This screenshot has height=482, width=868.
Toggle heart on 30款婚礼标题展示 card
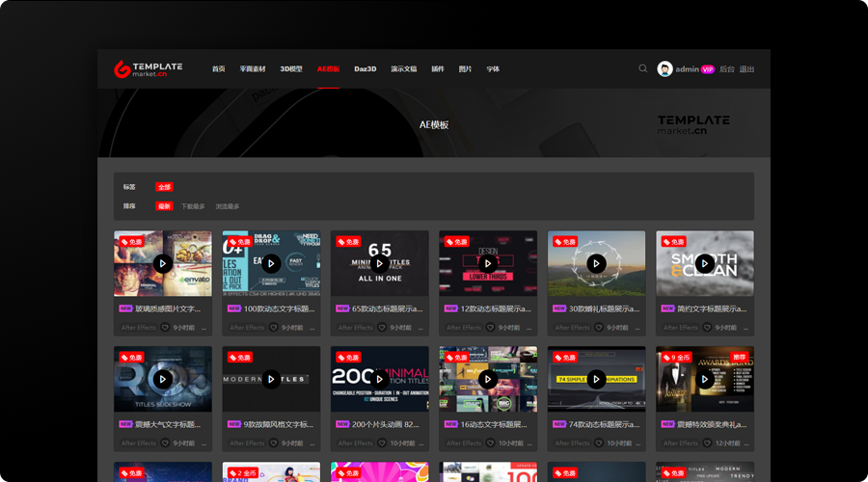(599, 328)
